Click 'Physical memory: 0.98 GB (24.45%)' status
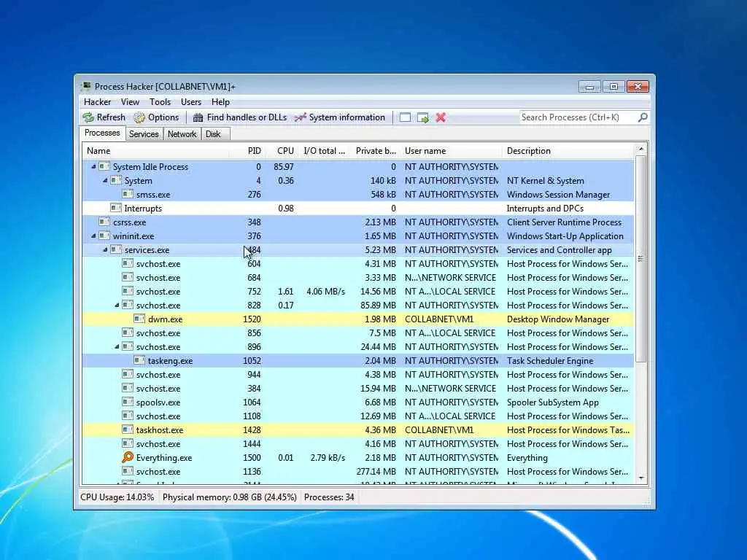 pyautogui.click(x=230, y=497)
